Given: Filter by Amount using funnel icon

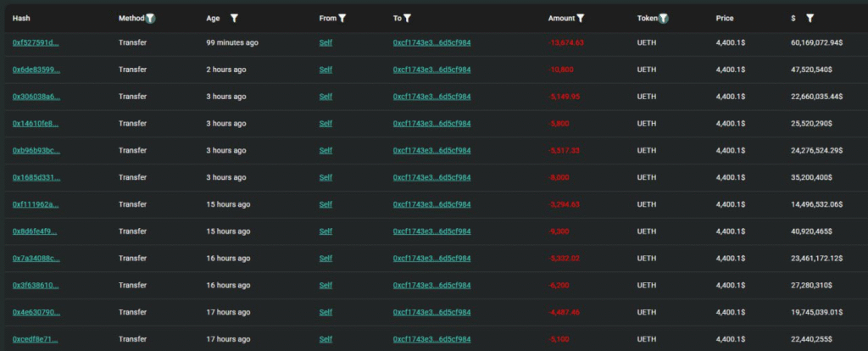Looking at the screenshot, I should coord(581,18).
